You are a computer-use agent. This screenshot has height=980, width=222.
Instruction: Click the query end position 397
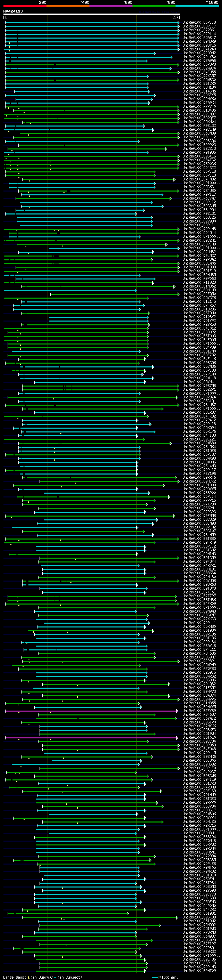pos(175,17)
